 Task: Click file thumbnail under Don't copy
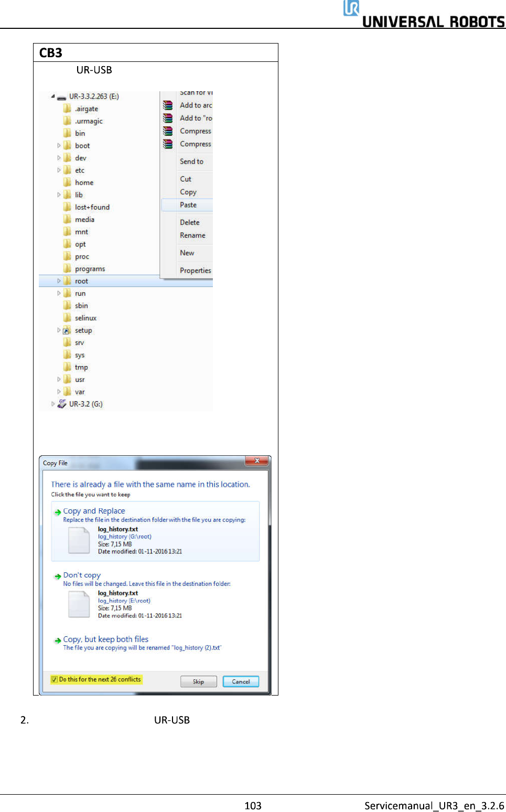coord(79,604)
